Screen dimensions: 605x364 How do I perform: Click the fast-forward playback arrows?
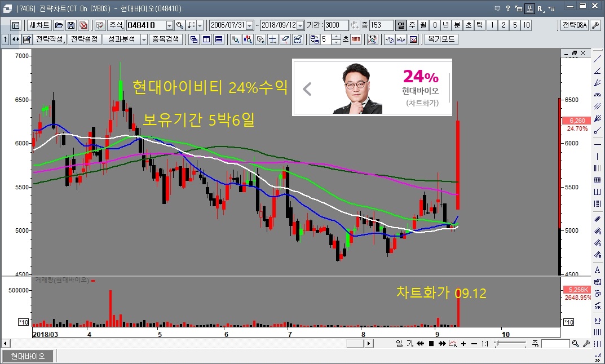(x=442, y=344)
